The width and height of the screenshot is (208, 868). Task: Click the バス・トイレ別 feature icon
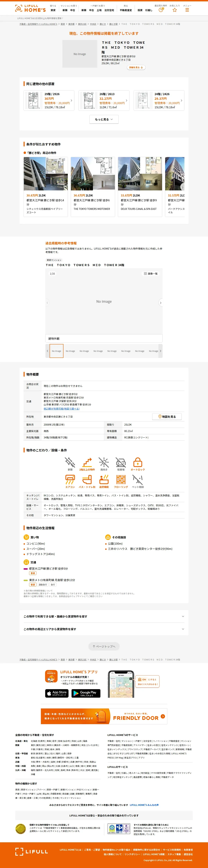pyautogui.click(x=87, y=480)
